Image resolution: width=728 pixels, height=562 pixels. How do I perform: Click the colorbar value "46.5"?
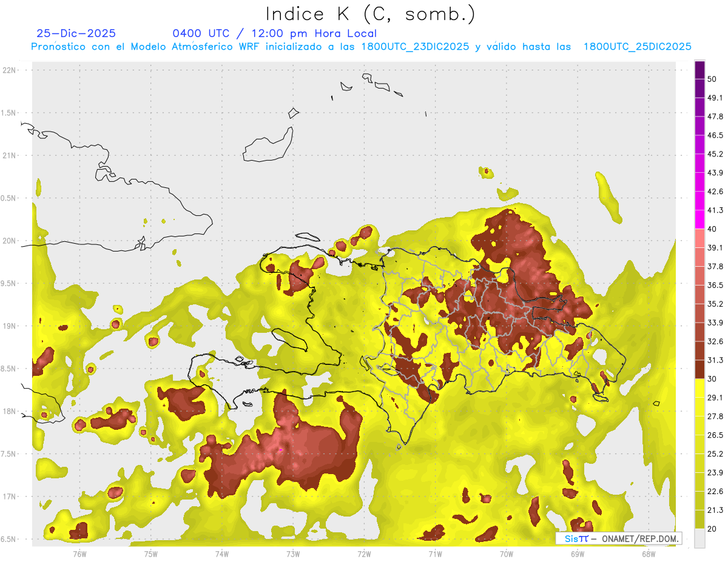[x=715, y=135]
